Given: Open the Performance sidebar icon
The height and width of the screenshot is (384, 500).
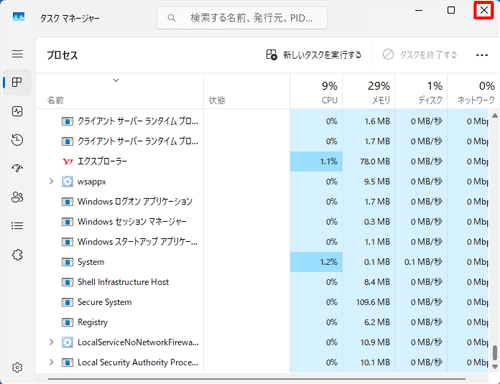Looking at the screenshot, I should [x=17, y=111].
